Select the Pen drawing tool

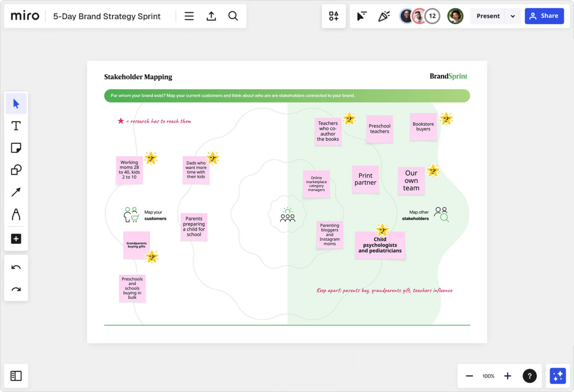(16, 214)
